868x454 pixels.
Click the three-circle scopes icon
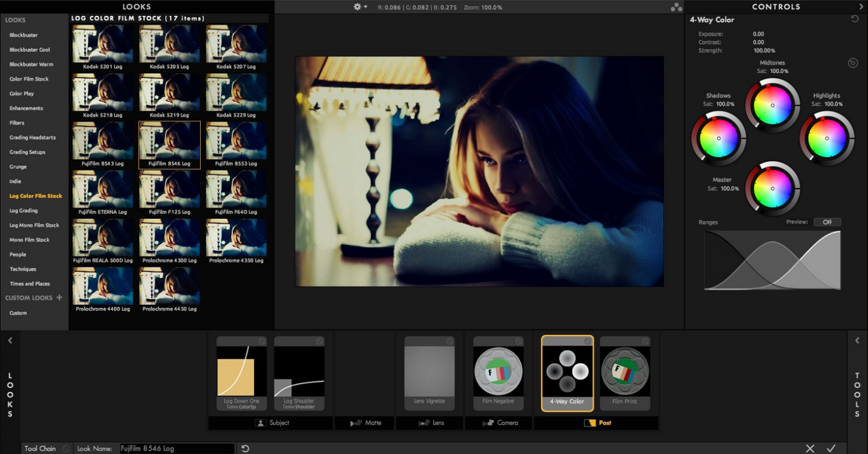pyautogui.click(x=676, y=7)
